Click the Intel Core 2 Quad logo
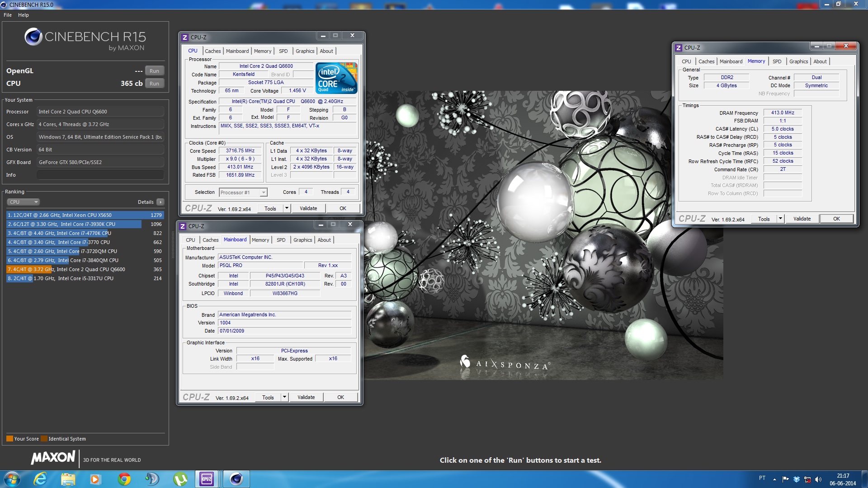 pos(337,78)
